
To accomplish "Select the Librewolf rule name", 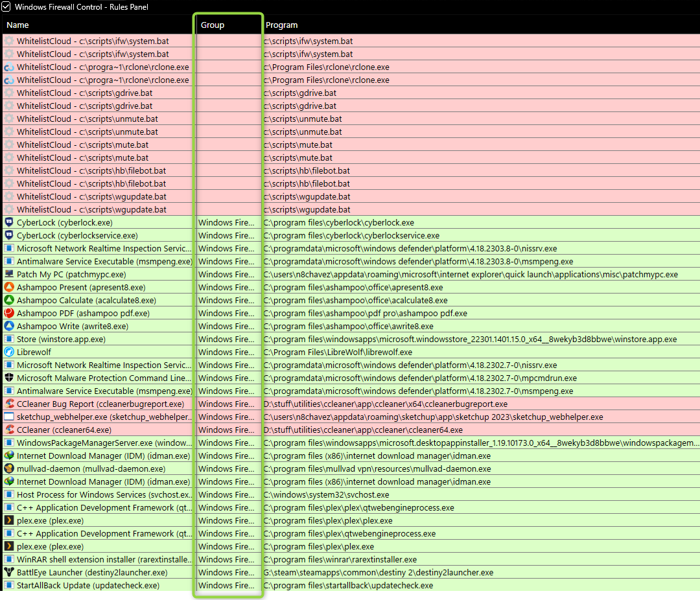I will [x=34, y=352].
